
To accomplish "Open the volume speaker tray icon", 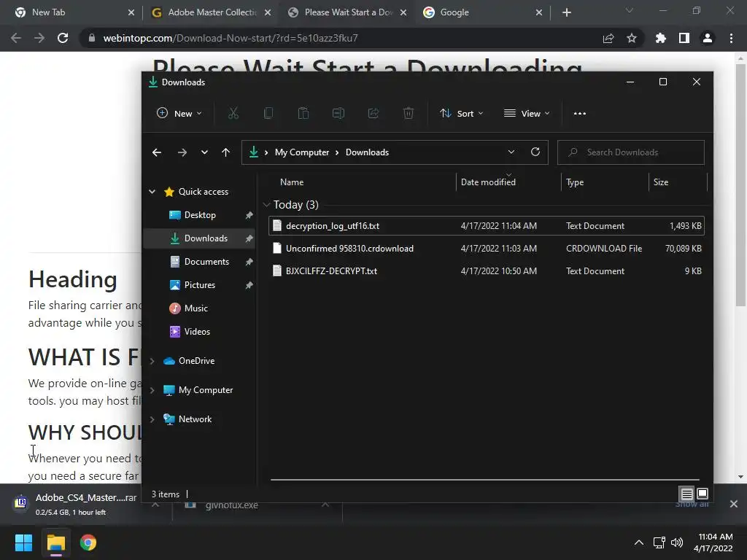I will (x=677, y=542).
